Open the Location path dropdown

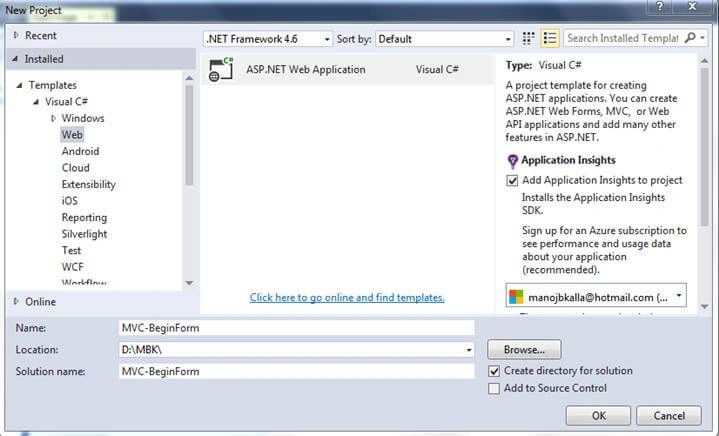tap(469, 350)
